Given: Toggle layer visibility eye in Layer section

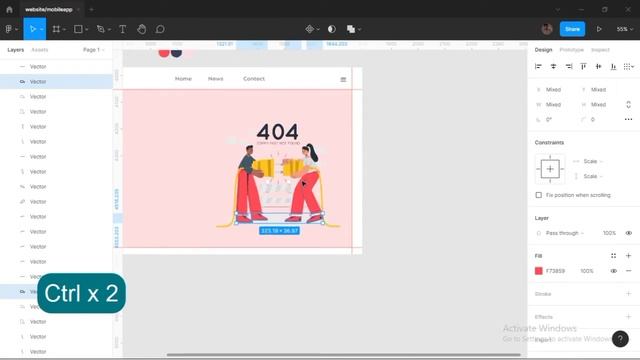Looking at the screenshot, I should click(628, 233).
